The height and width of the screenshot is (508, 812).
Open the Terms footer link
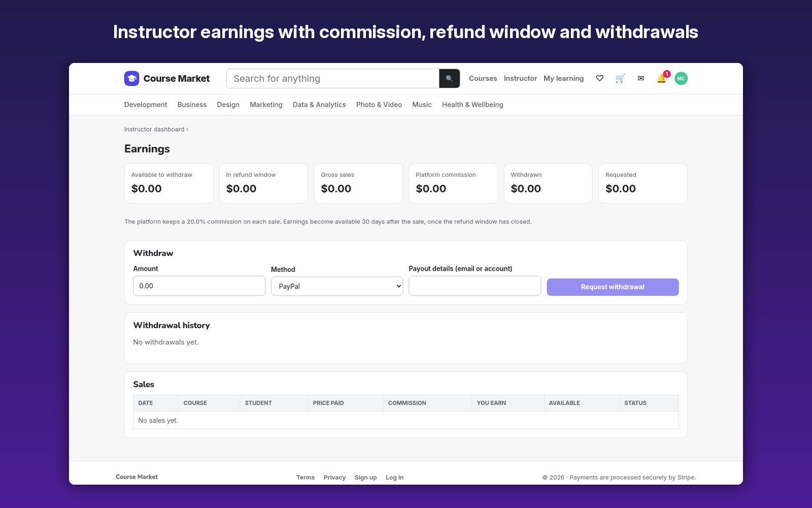pyautogui.click(x=306, y=478)
